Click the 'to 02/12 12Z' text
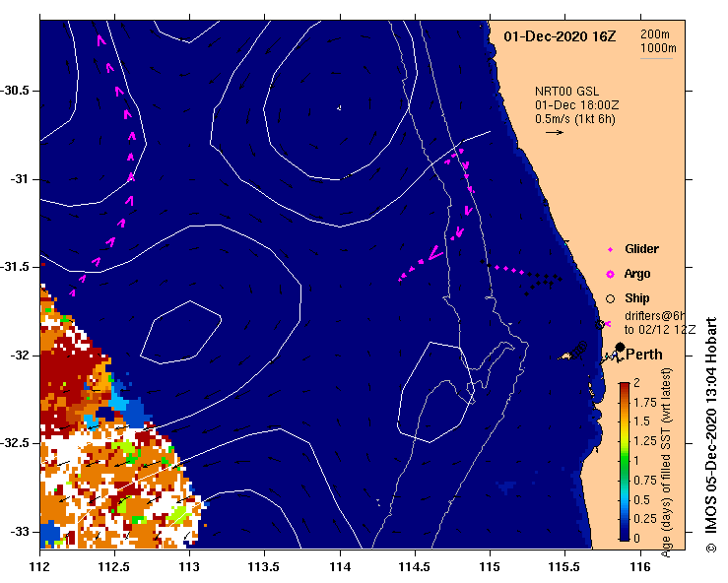 (660, 330)
